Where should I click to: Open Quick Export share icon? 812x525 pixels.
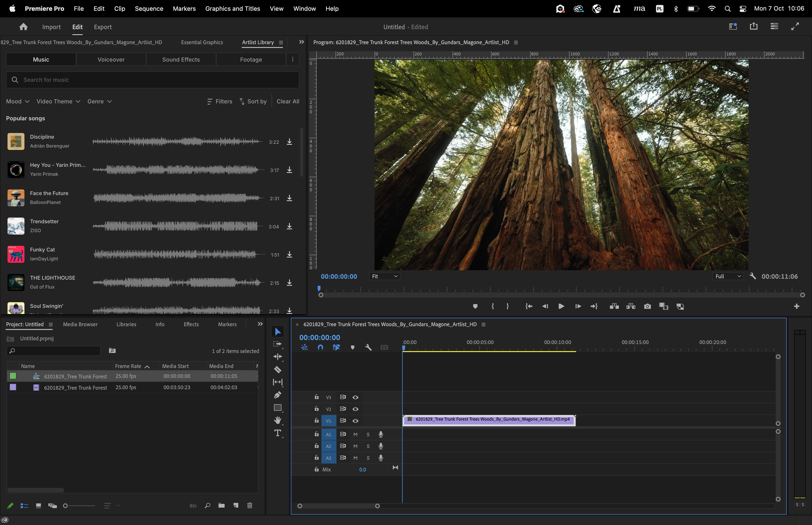tap(754, 26)
